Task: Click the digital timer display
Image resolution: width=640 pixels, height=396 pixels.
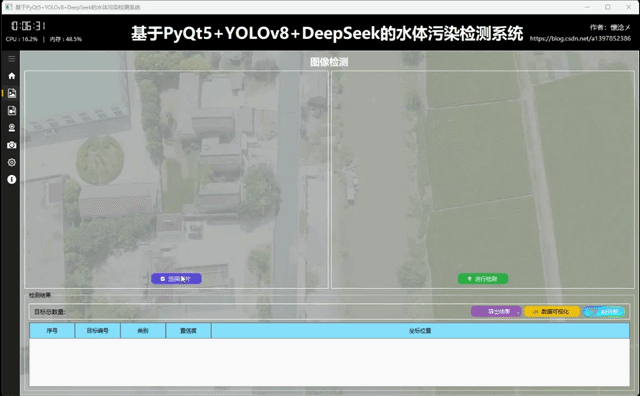Action: click(28, 26)
